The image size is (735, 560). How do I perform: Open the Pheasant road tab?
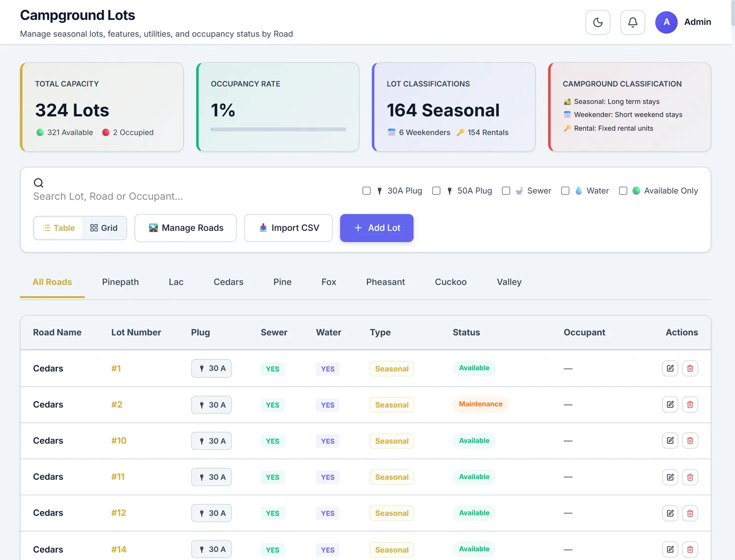(x=385, y=282)
